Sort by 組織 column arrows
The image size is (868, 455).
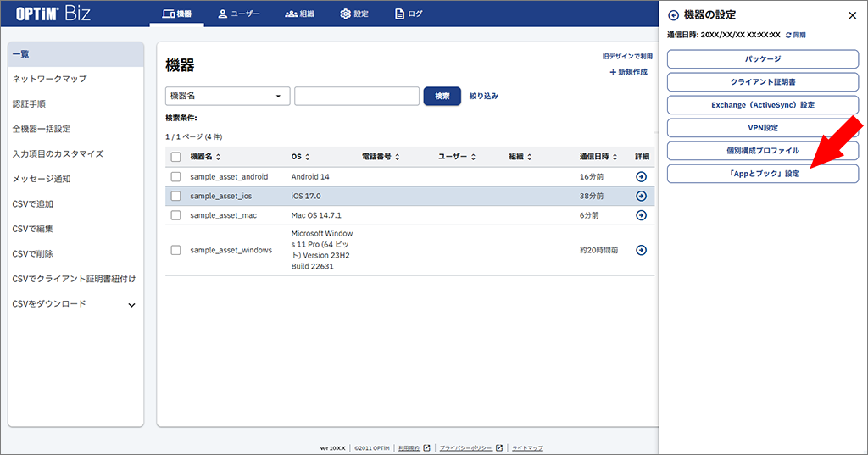(x=530, y=158)
